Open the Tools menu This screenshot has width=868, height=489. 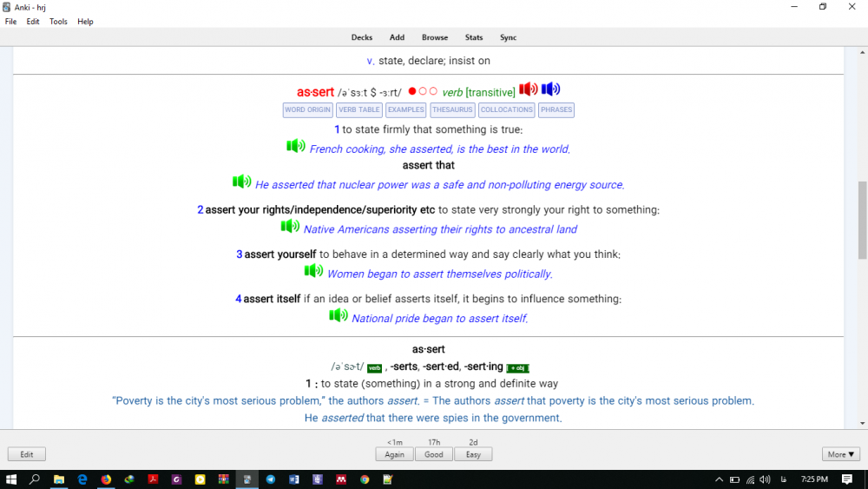(58, 22)
